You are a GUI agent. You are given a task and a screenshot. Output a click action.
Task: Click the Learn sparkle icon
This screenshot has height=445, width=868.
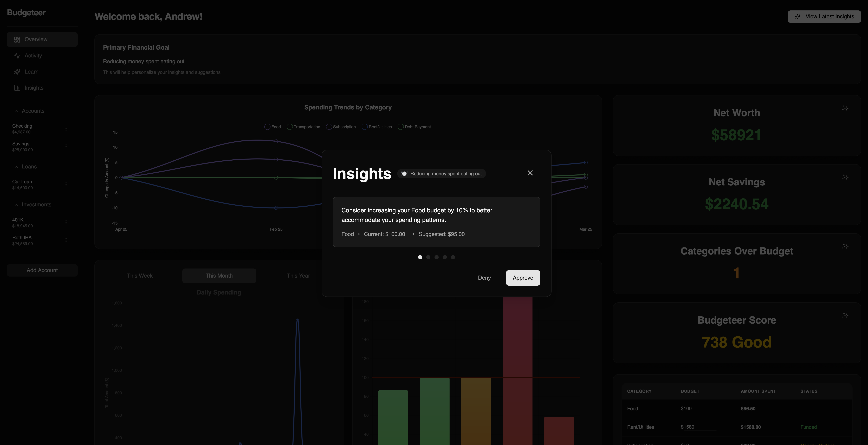(17, 72)
